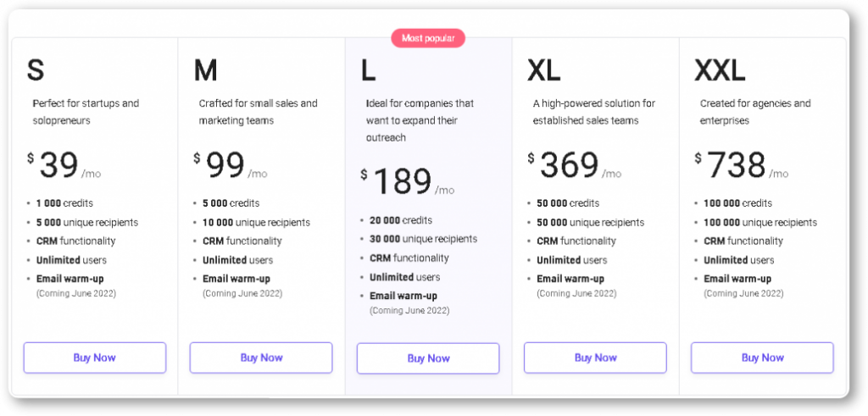
Task: Select "Created for agencies and enterprises" text
Action: 755,112
